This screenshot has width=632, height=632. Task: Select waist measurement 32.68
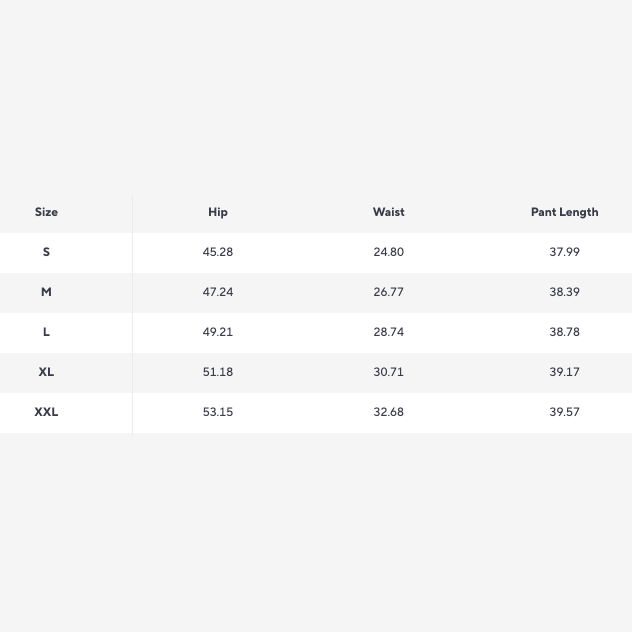[x=388, y=412]
